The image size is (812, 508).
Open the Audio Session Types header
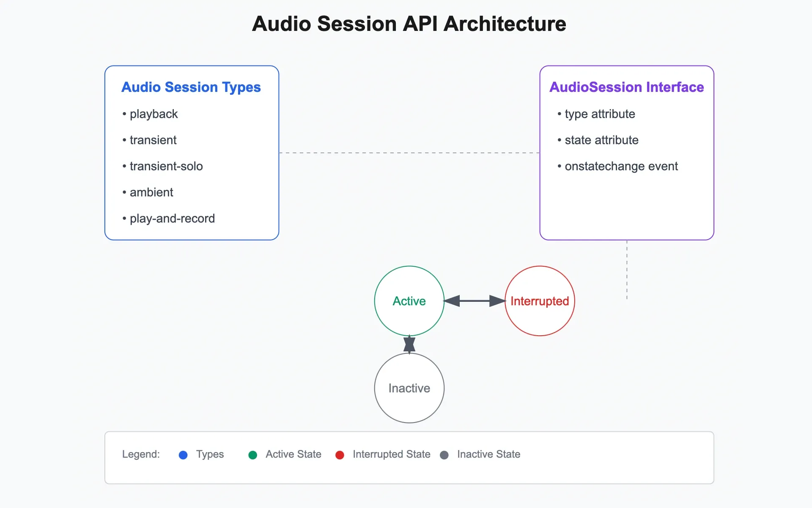(191, 87)
